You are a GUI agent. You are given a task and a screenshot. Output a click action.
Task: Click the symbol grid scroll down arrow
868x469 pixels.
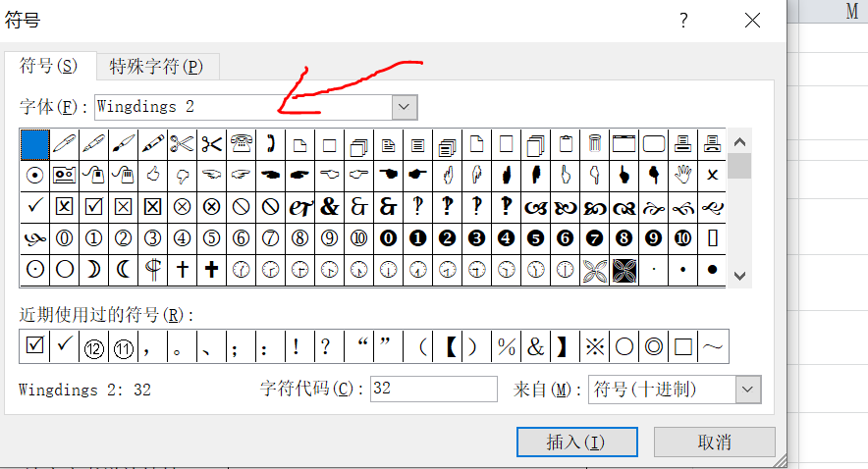point(739,276)
